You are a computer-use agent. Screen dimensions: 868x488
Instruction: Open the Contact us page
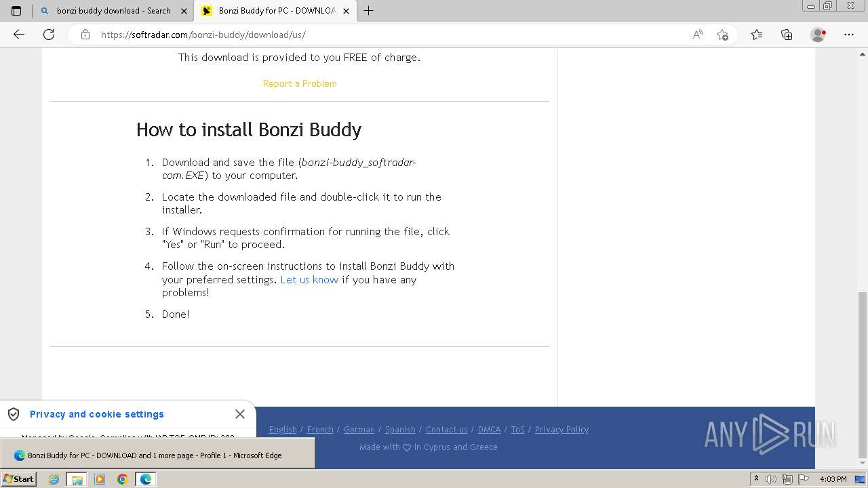click(x=447, y=429)
